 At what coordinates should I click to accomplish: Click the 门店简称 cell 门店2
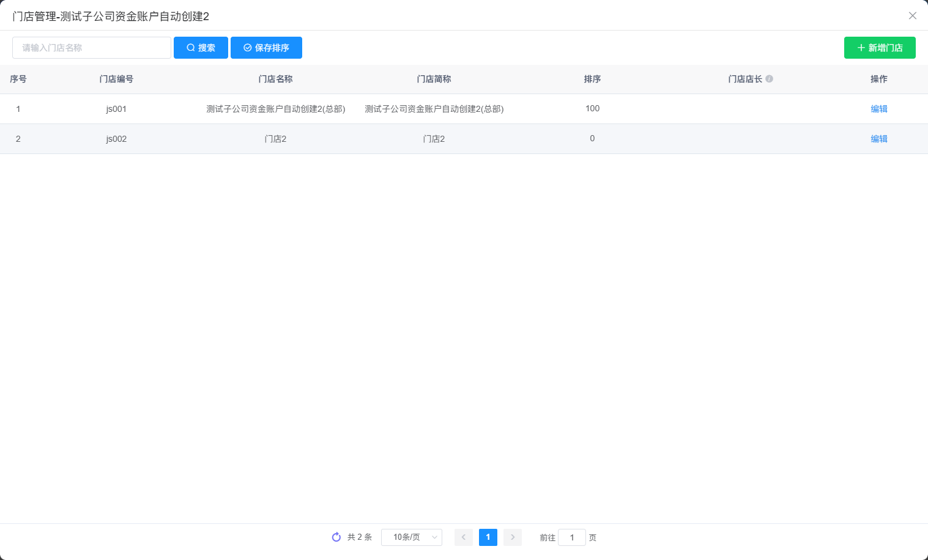pos(434,139)
